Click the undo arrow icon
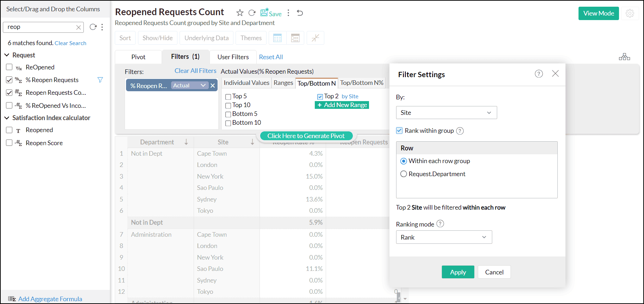 pos(300,13)
